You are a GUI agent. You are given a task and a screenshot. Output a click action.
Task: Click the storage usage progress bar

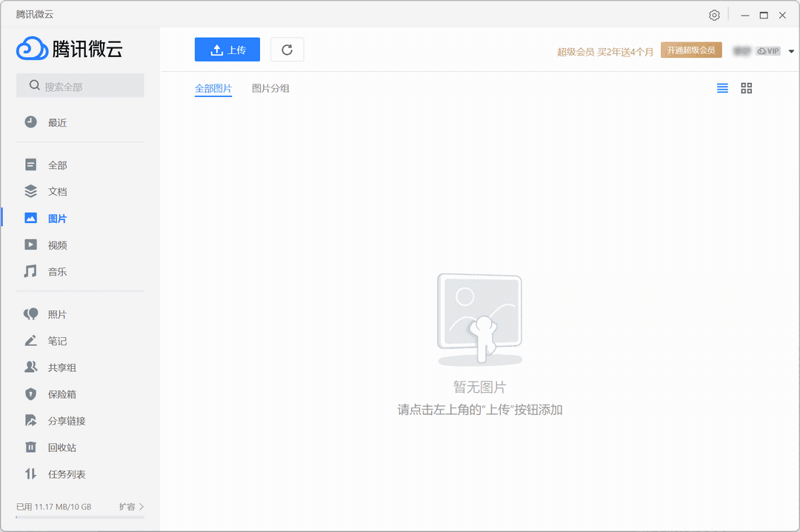tap(80, 517)
